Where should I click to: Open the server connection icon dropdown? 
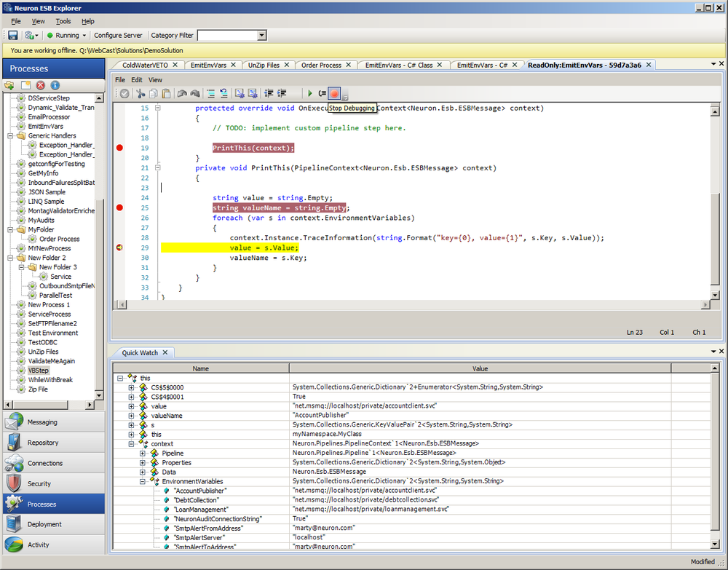pyautogui.click(x=31, y=35)
